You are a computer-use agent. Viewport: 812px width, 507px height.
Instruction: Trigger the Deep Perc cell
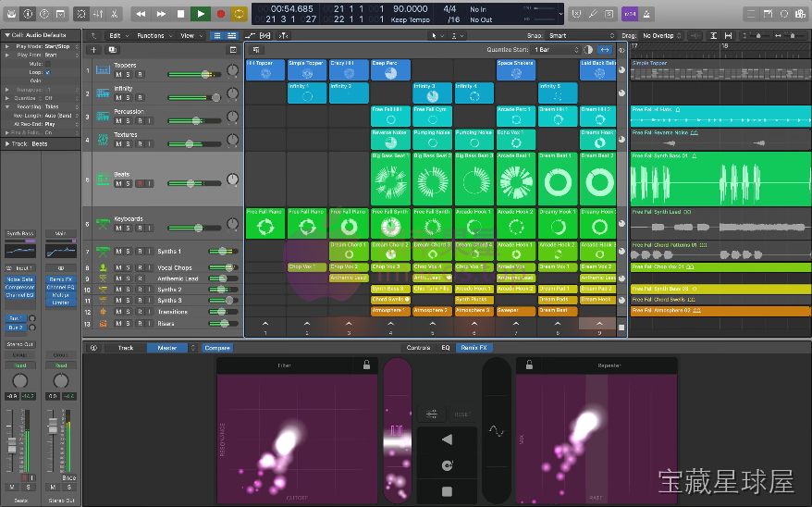(390, 70)
